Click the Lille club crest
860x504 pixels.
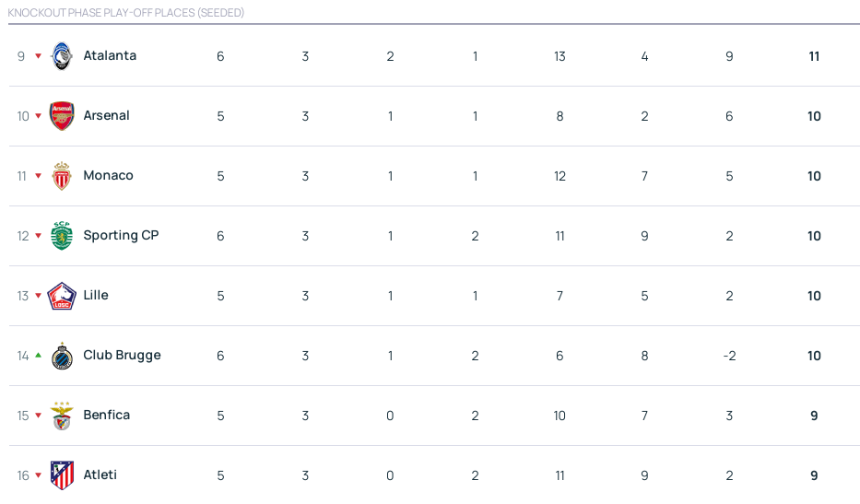(x=62, y=296)
